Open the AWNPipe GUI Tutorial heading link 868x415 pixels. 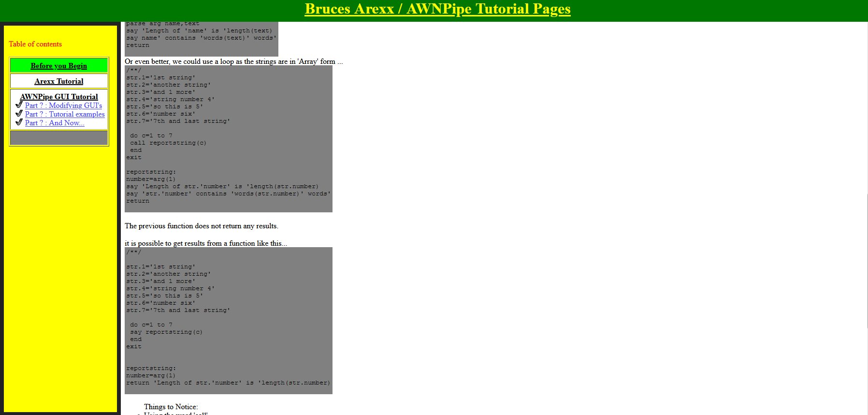(x=59, y=97)
